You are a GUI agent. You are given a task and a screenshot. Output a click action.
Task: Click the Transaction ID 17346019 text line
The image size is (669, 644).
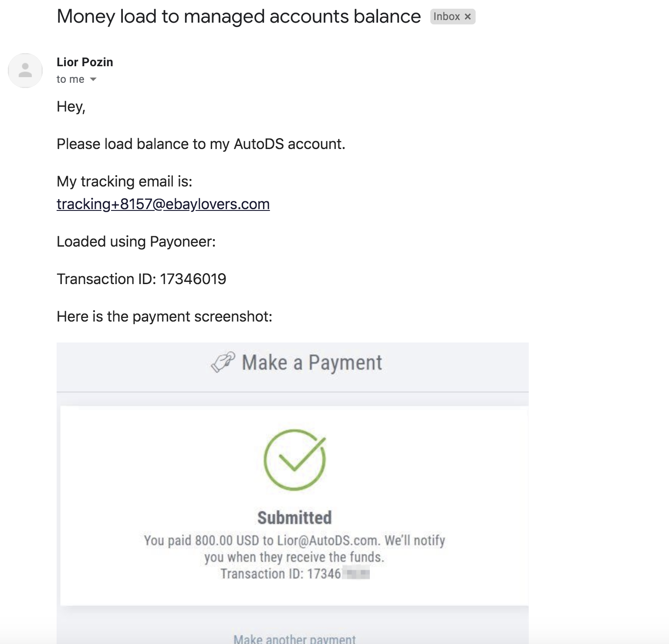[142, 279]
